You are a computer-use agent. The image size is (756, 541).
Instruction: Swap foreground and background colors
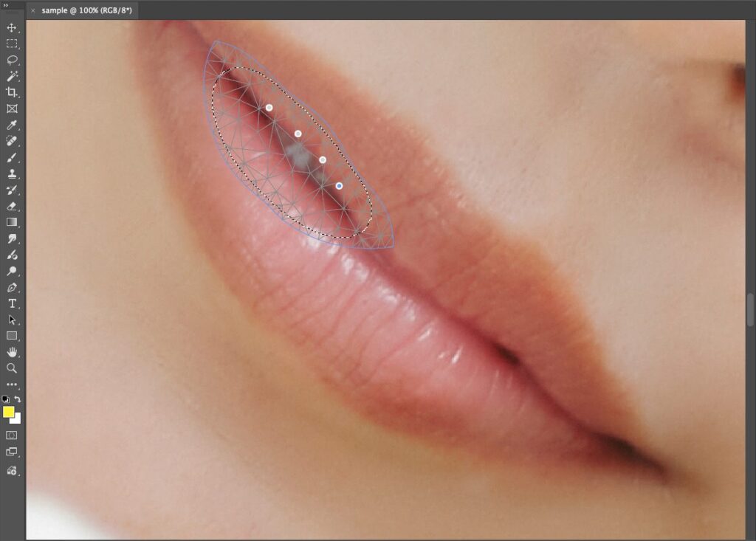pos(18,399)
